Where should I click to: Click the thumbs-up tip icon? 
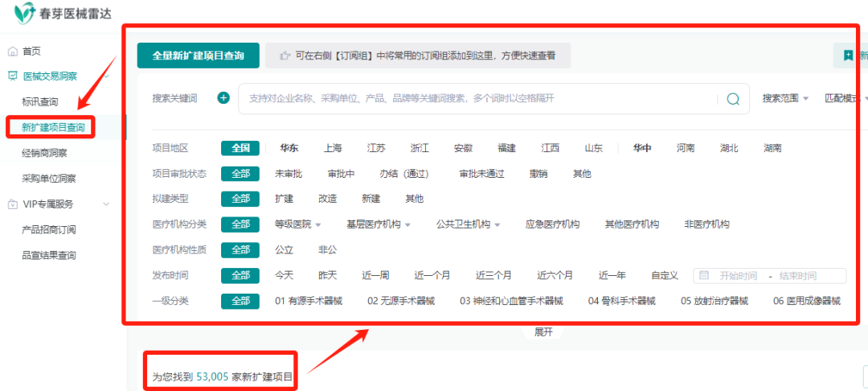[x=285, y=56]
